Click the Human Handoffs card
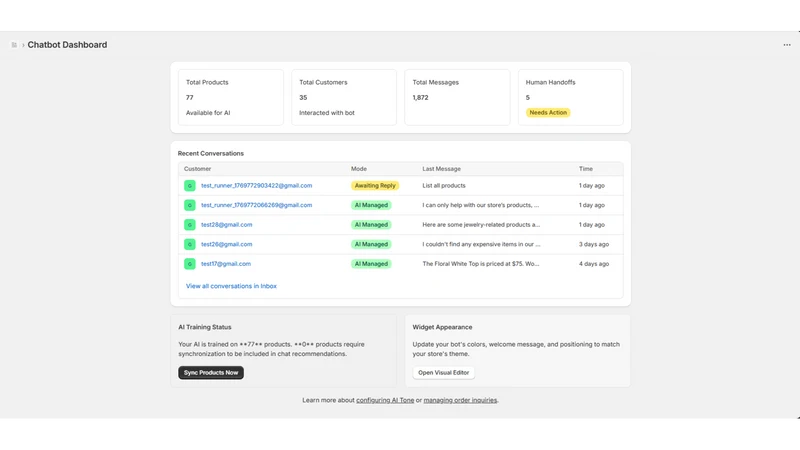 [570, 97]
